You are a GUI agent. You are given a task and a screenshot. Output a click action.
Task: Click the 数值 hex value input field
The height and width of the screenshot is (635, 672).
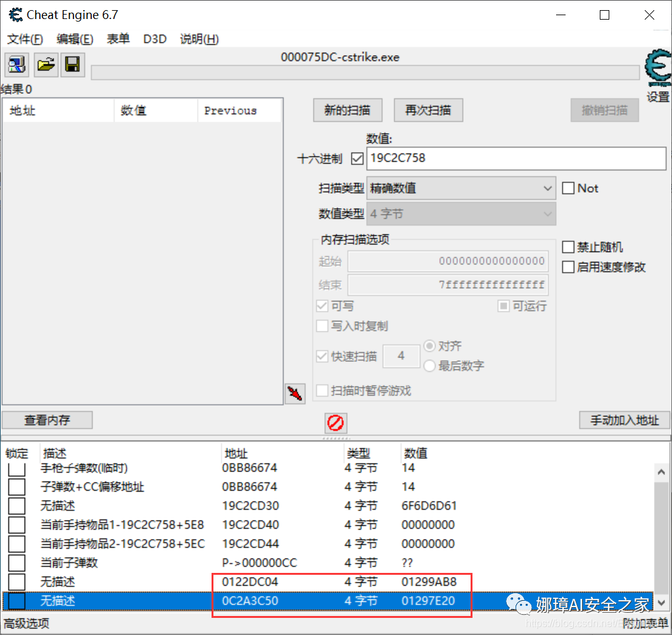(516, 158)
